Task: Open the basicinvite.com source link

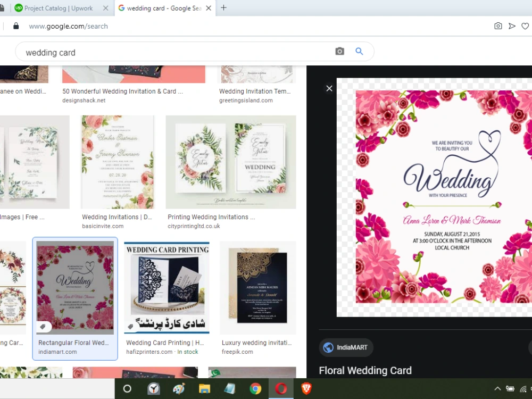Action: tap(103, 226)
